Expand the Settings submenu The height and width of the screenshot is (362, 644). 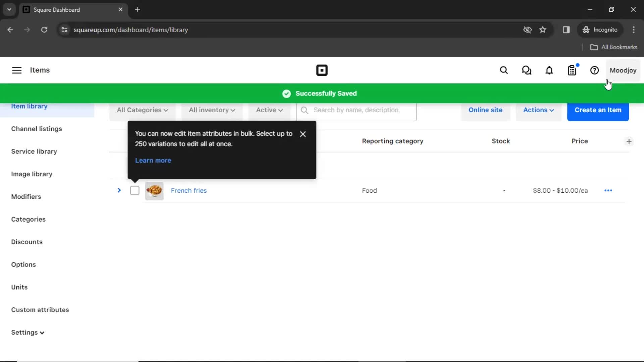(28, 333)
